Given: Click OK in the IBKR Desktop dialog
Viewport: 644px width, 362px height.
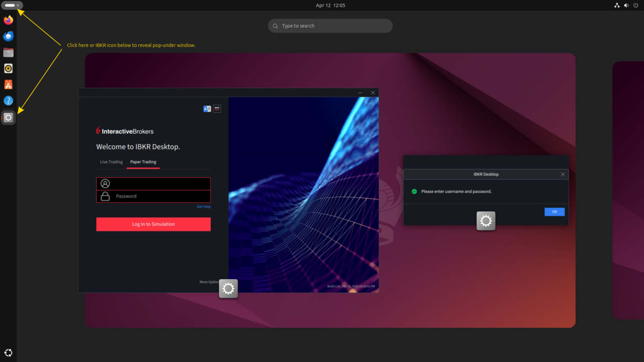Looking at the screenshot, I should pos(554,211).
